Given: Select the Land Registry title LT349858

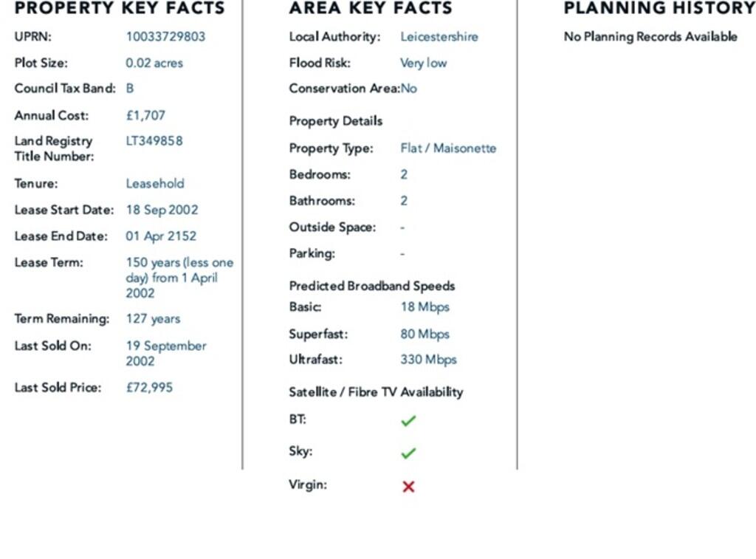Looking at the screenshot, I should point(154,140).
